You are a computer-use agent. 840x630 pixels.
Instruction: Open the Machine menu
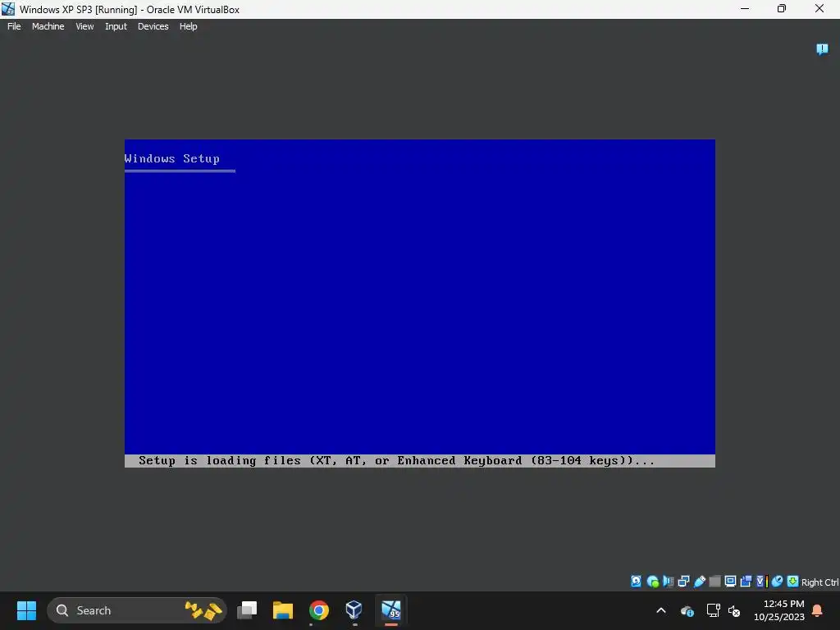[48, 26]
